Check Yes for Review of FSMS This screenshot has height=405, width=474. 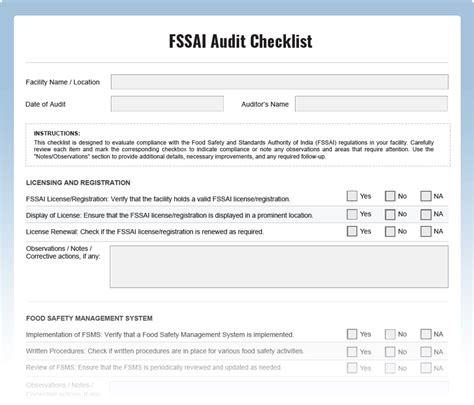click(352, 368)
